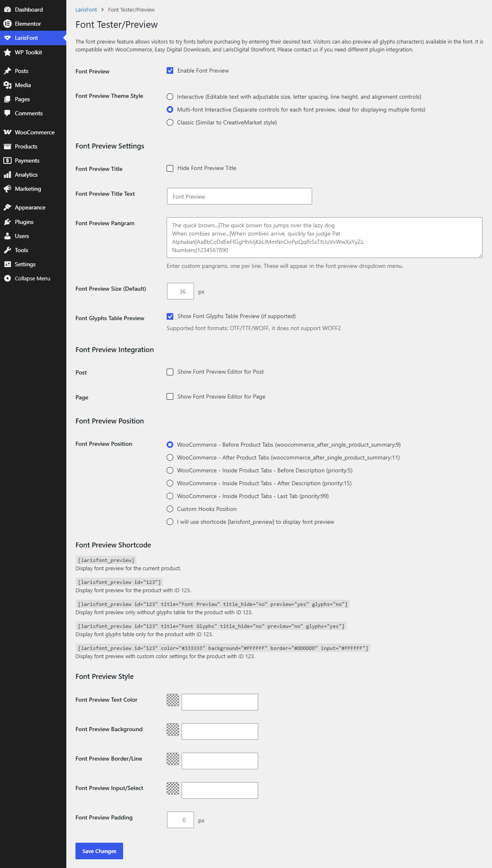Open the Analytics menu entry

pyautogui.click(x=33, y=175)
